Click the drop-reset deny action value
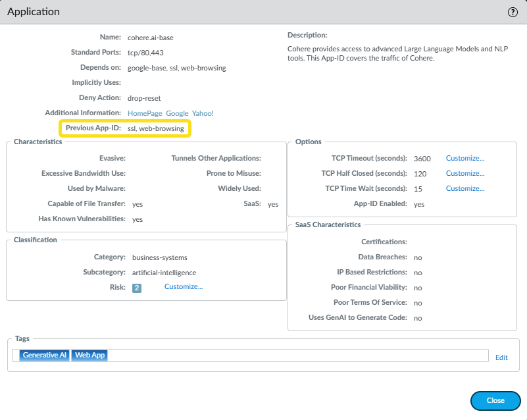The height and width of the screenshot is (420, 527). [144, 98]
